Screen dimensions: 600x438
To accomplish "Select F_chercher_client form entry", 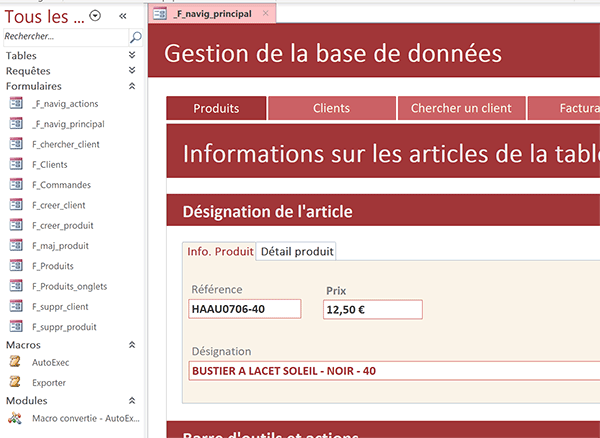I will point(66,144).
